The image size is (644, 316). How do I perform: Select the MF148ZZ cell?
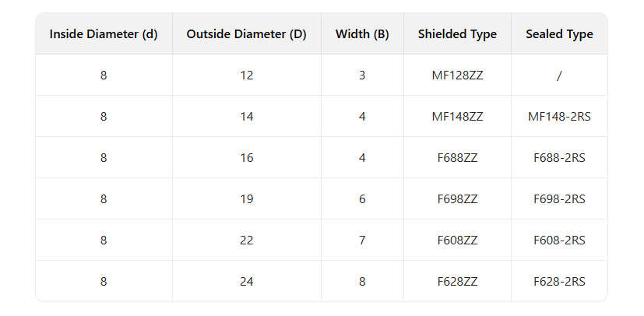457,117
